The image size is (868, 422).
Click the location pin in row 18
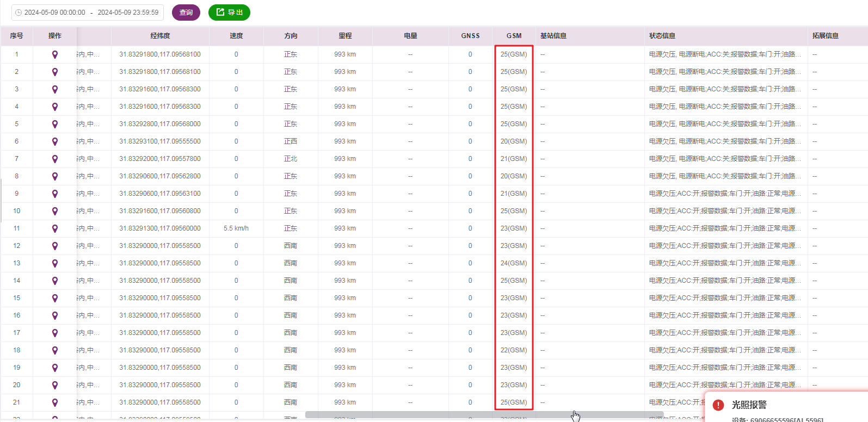pyautogui.click(x=55, y=350)
